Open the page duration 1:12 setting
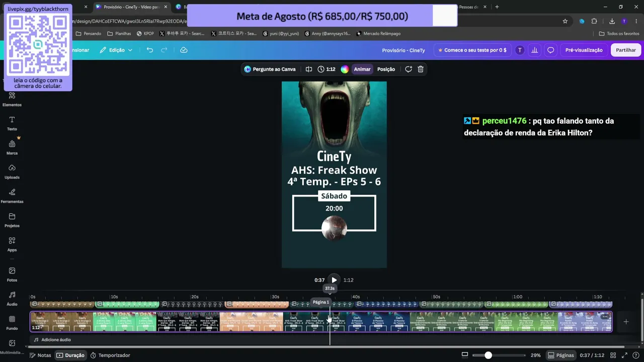The height and width of the screenshot is (362, 644). [327, 69]
